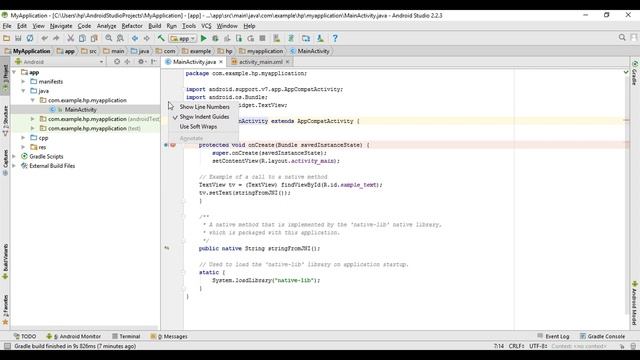Screen dimensions: 640x360
Task: Click the Find magnifier icon
Action: pos(109,38)
